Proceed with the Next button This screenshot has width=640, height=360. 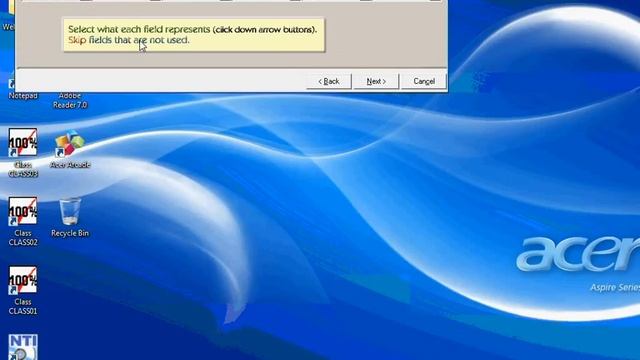click(x=376, y=81)
